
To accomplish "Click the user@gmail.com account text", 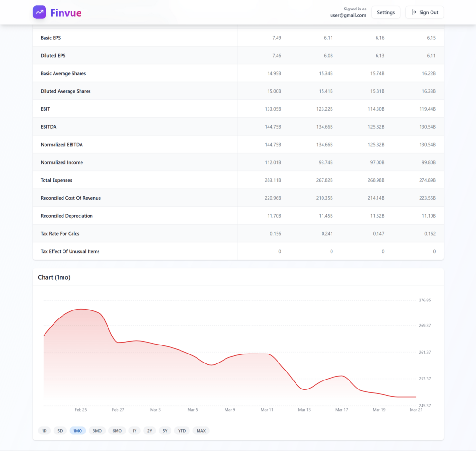I will (x=348, y=15).
